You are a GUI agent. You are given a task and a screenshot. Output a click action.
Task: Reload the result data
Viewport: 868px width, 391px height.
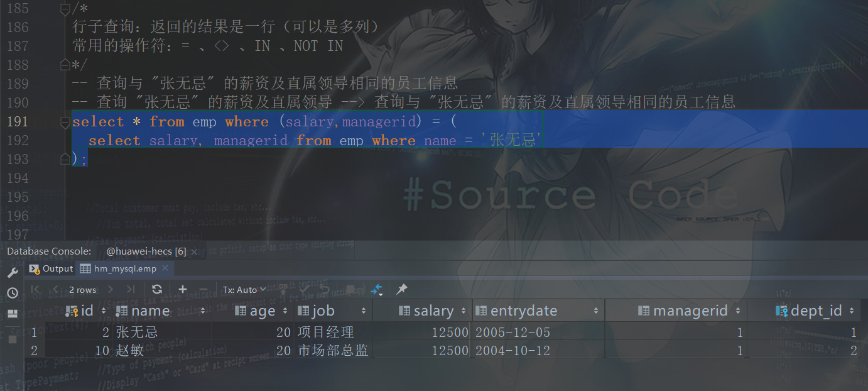pyautogui.click(x=157, y=289)
